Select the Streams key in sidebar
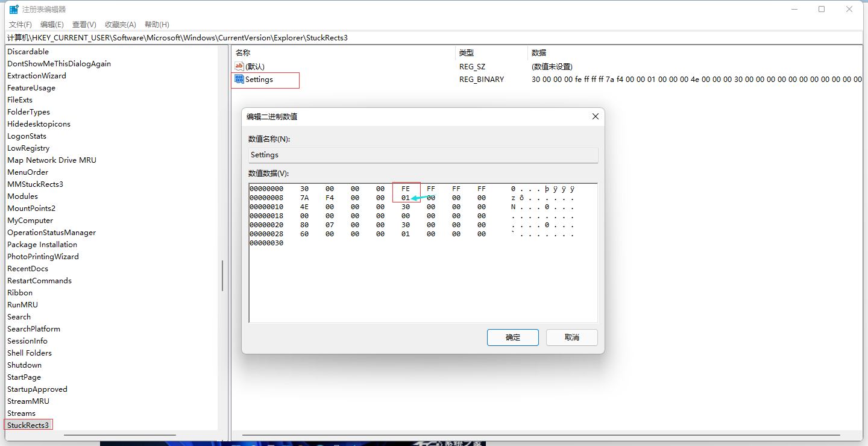Viewport: 868px width, 446px height. (21, 413)
